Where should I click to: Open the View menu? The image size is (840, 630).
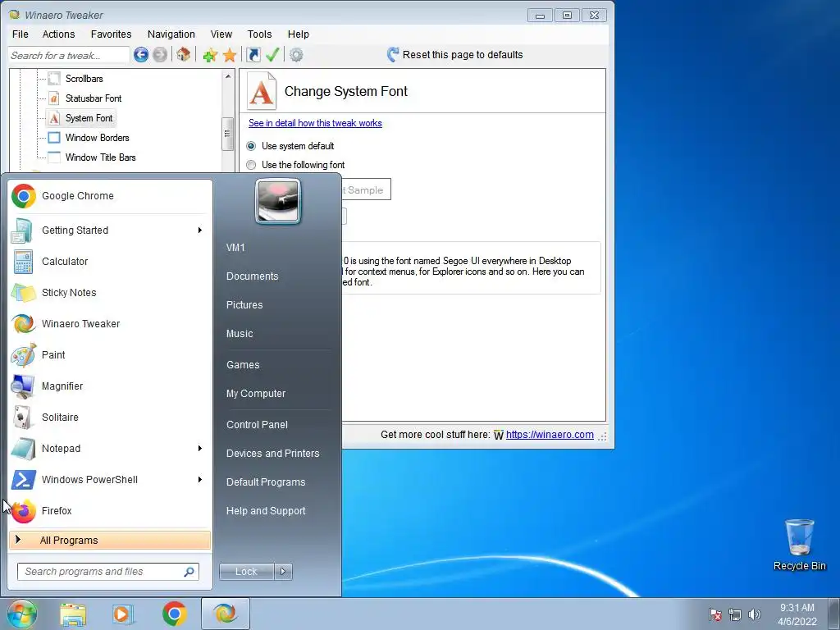[221, 34]
